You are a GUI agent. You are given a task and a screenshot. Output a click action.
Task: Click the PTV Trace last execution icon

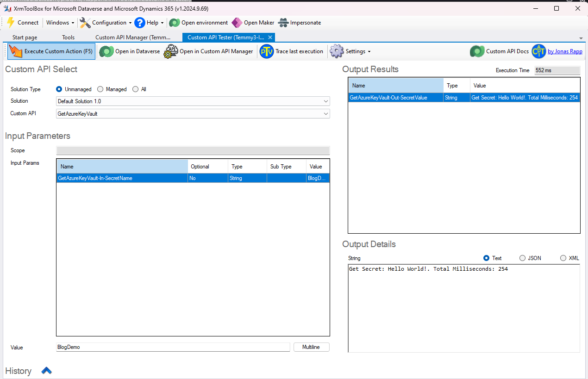click(267, 51)
